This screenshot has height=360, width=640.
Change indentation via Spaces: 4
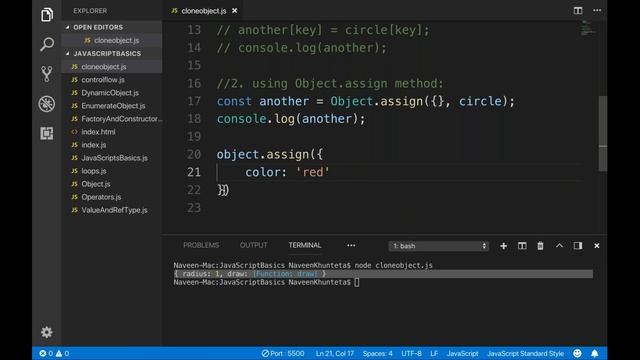(x=378, y=353)
